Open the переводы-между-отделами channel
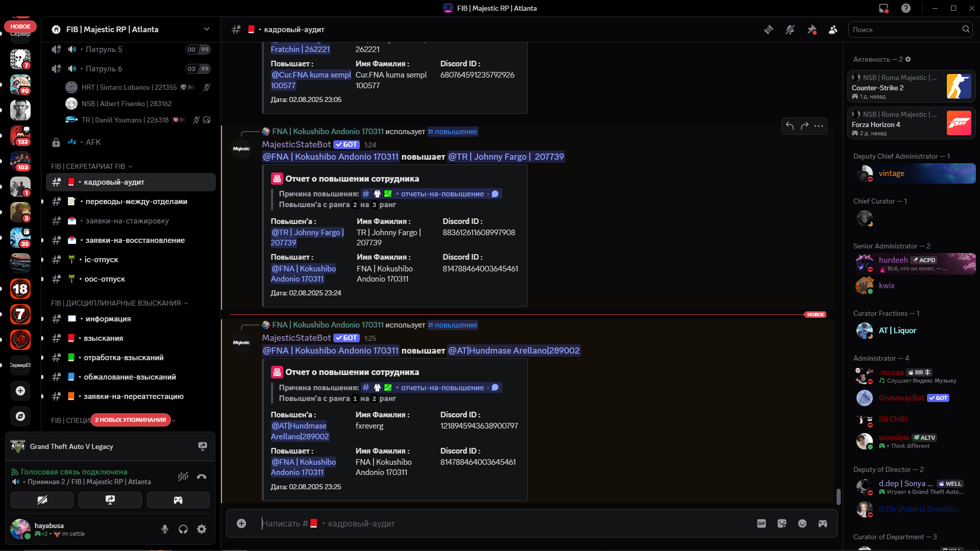This screenshot has height=551, width=980. click(131, 202)
